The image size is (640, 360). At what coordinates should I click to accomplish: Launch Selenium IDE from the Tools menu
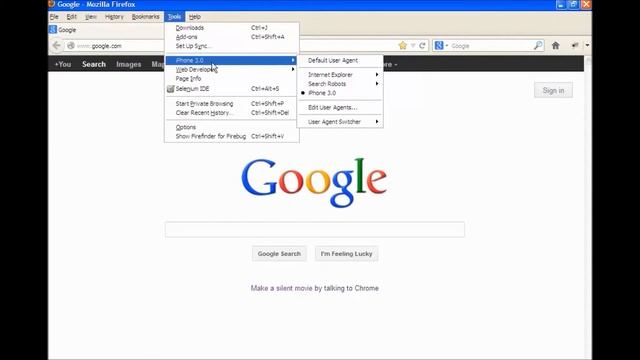point(231,89)
